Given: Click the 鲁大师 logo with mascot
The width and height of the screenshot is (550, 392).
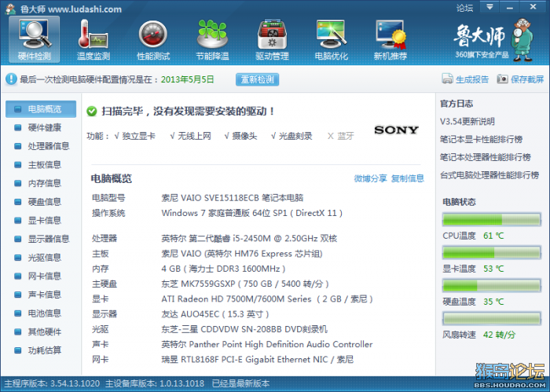Looking at the screenshot, I should [x=494, y=40].
